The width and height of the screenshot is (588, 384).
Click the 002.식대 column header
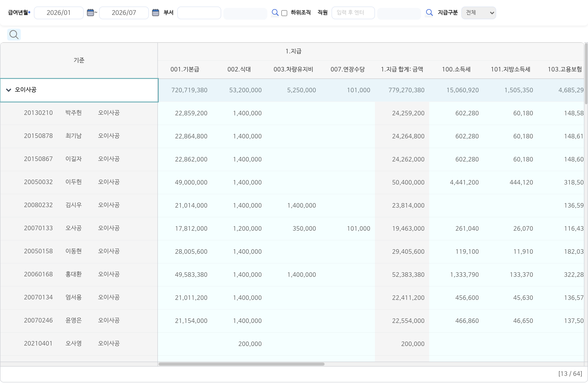(x=239, y=69)
